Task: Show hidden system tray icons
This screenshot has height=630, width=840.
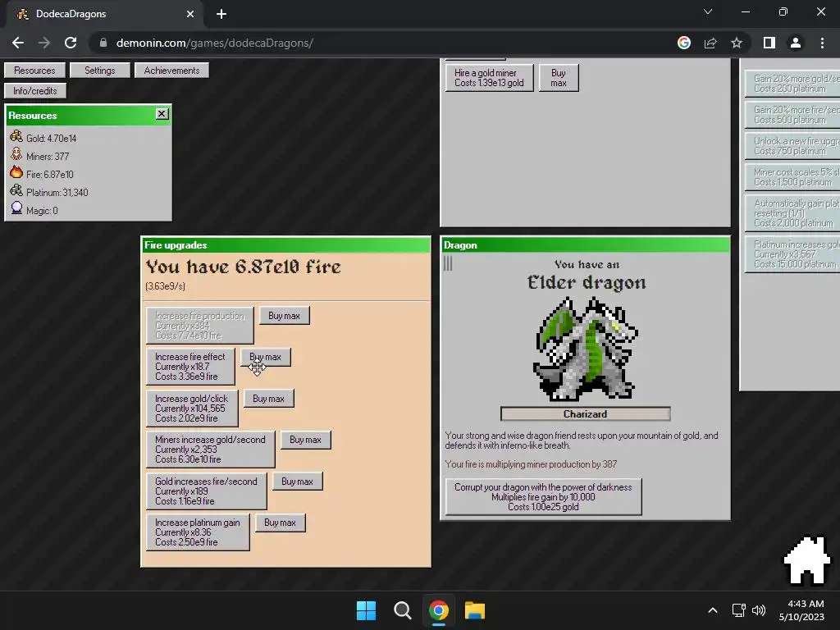Action: click(x=713, y=610)
